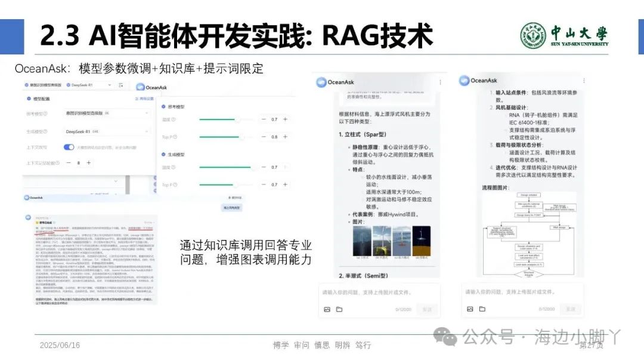The width and height of the screenshot is (644, 363).
Task: Click the image upload icon in the flowchart chat
Action: tap(470, 309)
